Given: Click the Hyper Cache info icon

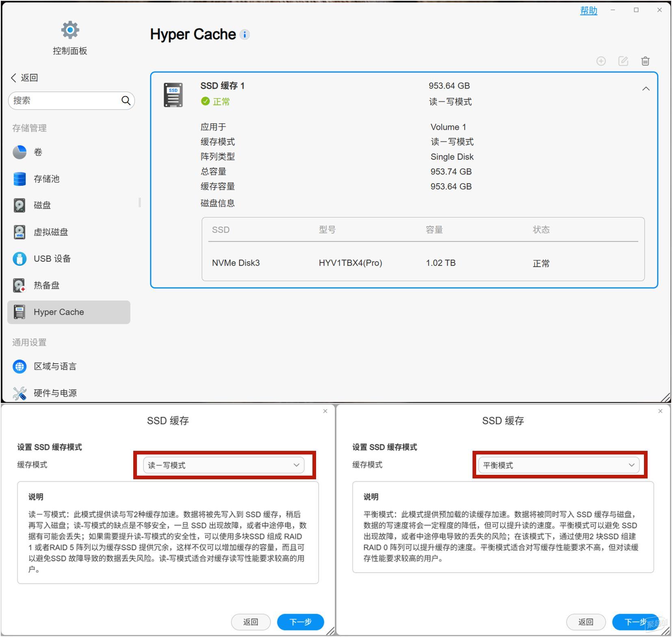Looking at the screenshot, I should click(245, 35).
